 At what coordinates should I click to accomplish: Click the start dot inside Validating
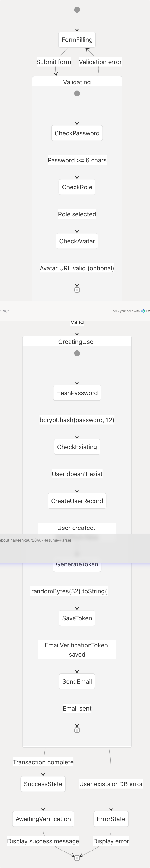pyautogui.click(x=77, y=93)
